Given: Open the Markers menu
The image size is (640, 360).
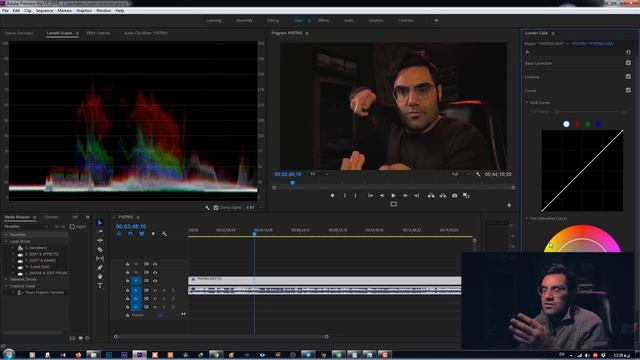Looking at the screenshot, I should pos(64,11).
